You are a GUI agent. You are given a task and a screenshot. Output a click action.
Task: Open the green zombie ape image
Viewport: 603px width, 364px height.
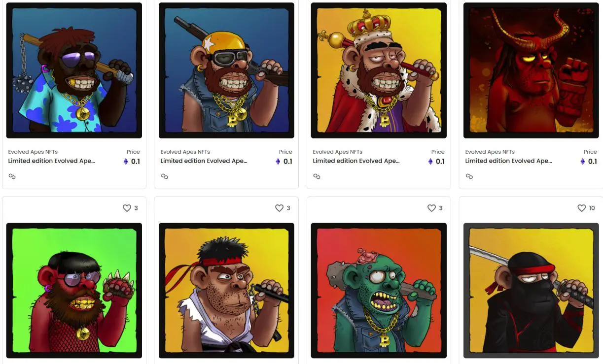click(379, 291)
